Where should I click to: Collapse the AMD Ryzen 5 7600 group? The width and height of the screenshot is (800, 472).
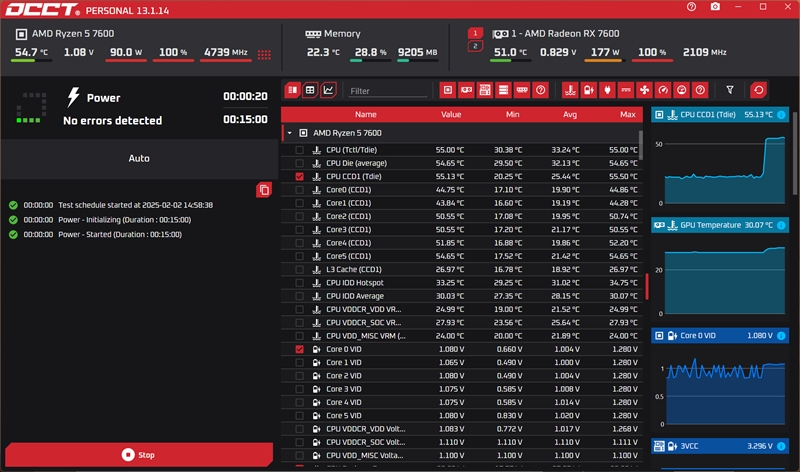(289, 133)
